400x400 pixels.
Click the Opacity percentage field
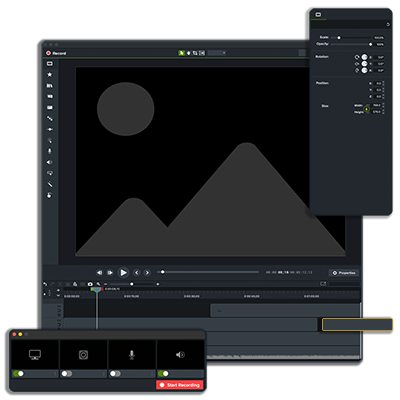380,44
